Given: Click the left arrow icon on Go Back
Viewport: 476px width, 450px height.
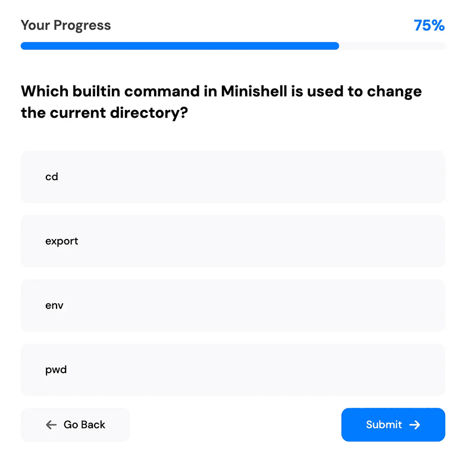Looking at the screenshot, I should [52, 425].
